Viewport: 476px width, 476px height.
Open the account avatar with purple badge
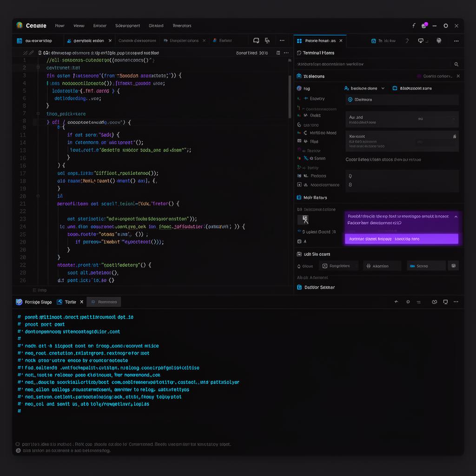pos(424,26)
